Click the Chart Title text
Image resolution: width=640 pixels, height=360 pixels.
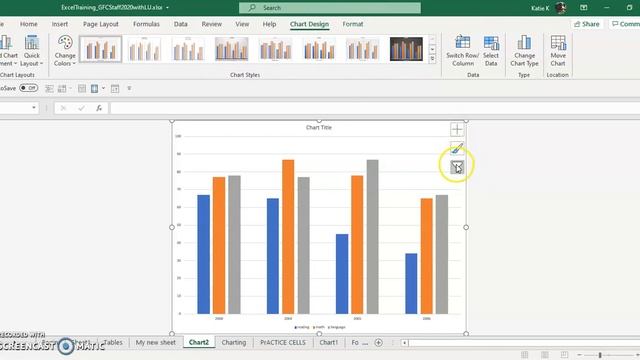(319, 127)
